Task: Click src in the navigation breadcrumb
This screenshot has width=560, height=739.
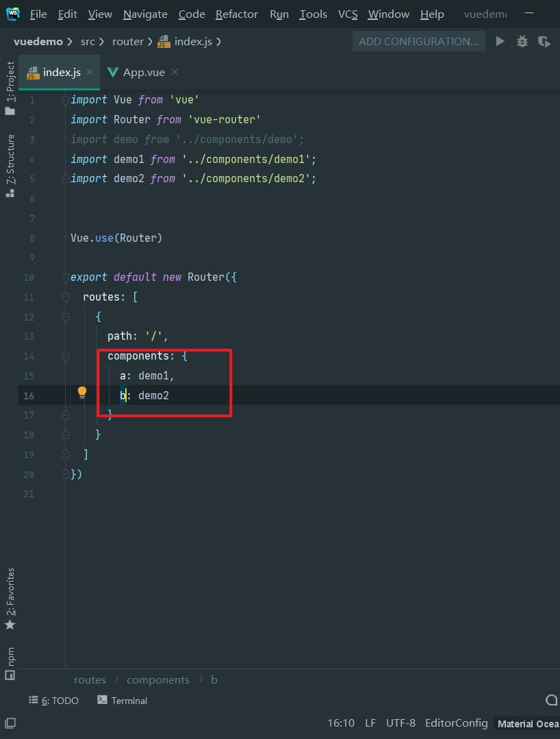Action: 88,42
